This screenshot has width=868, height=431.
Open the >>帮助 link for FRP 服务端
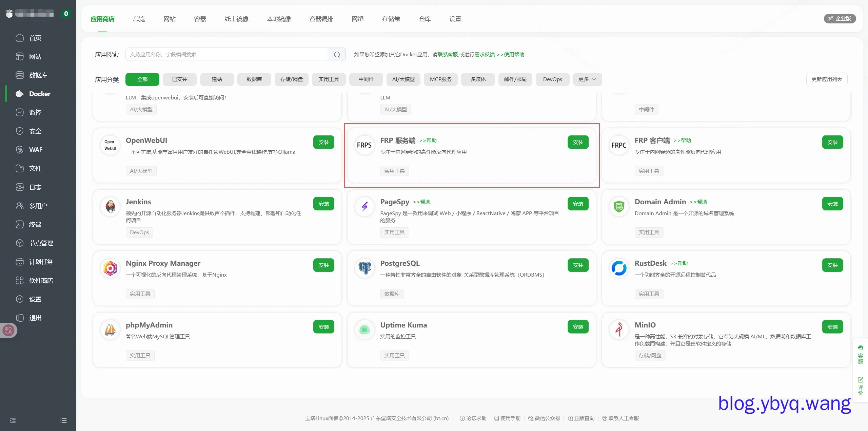pyautogui.click(x=428, y=140)
